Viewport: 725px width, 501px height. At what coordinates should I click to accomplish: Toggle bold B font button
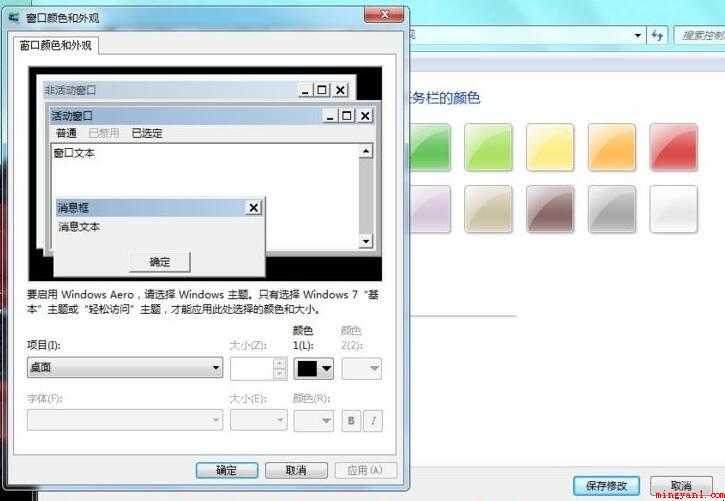(x=351, y=421)
